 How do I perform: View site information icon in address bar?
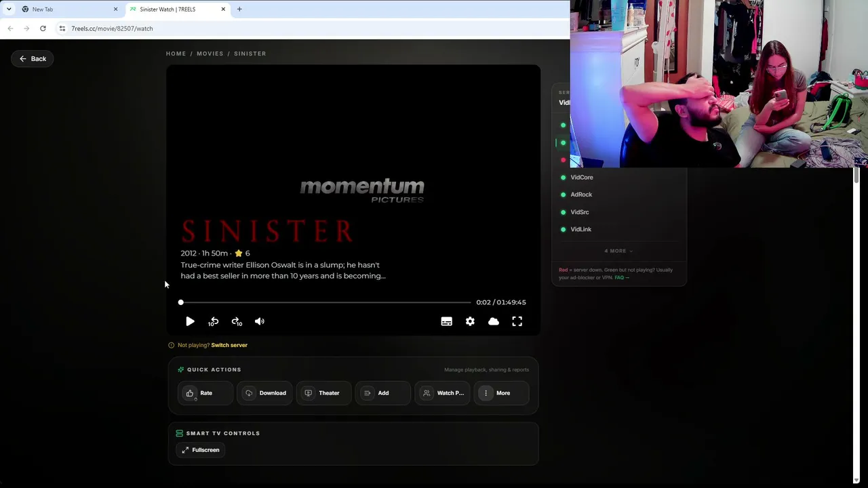(x=62, y=28)
